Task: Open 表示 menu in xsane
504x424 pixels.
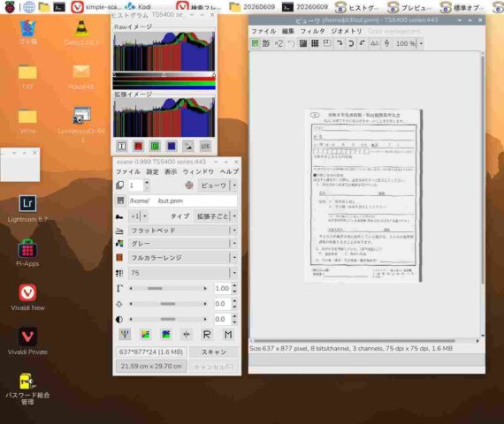Action: [x=171, y=172]
